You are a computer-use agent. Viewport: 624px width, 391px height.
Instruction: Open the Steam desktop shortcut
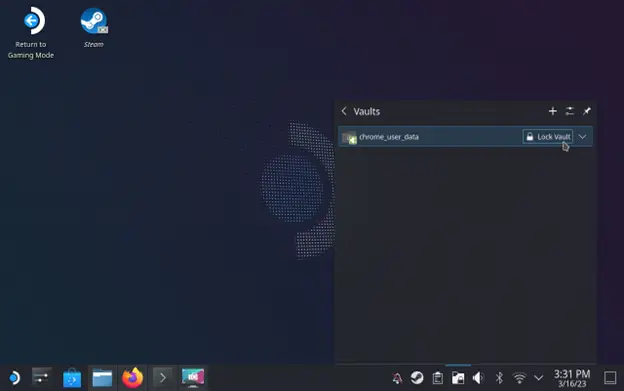[x=94, y=27]
